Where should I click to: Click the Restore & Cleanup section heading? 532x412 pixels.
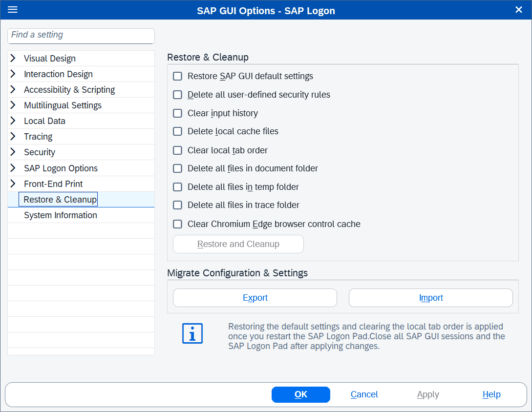208,57
